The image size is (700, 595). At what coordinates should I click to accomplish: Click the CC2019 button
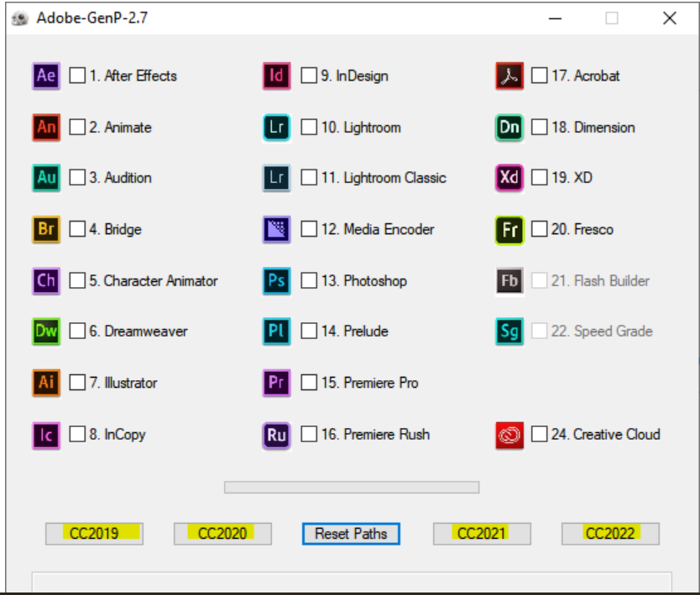(94, 534)
